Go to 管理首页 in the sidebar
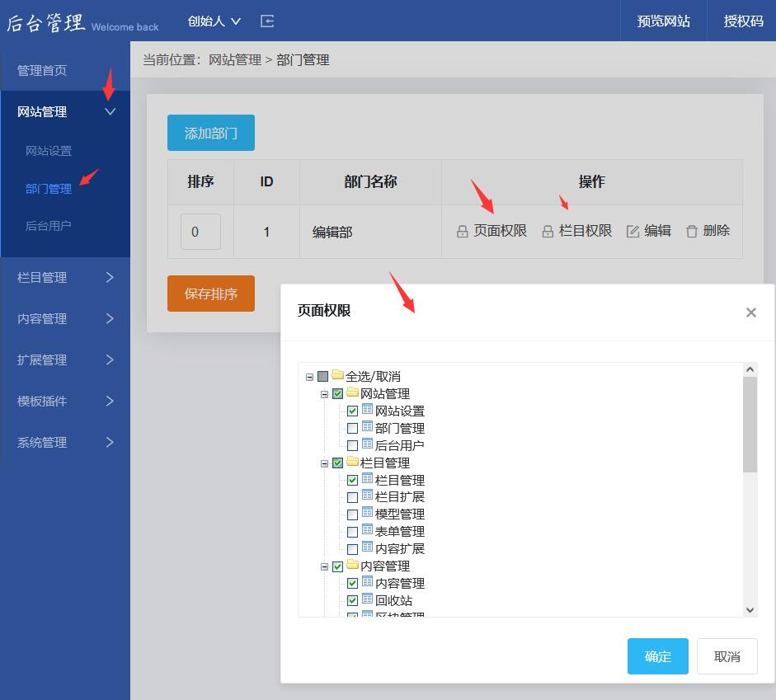 pos(42,71)
